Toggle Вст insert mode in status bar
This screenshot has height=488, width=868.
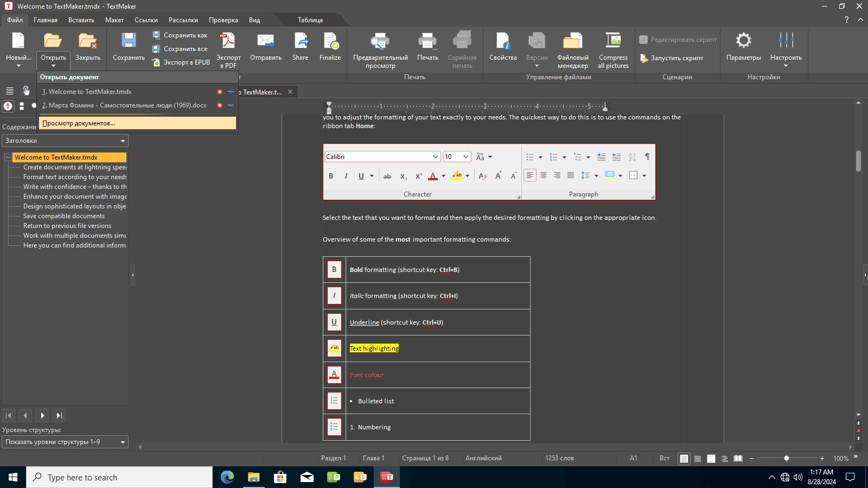tap(665, 458)
